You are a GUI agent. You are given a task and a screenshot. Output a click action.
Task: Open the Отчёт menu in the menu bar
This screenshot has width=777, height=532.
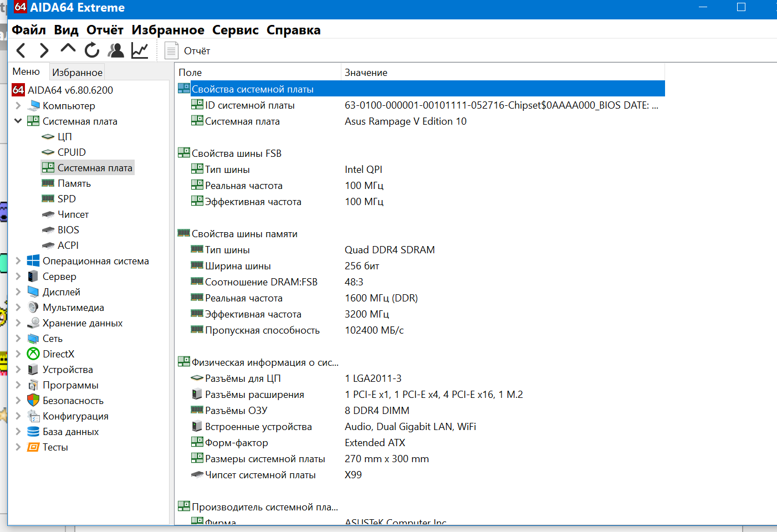pos(105,30)
